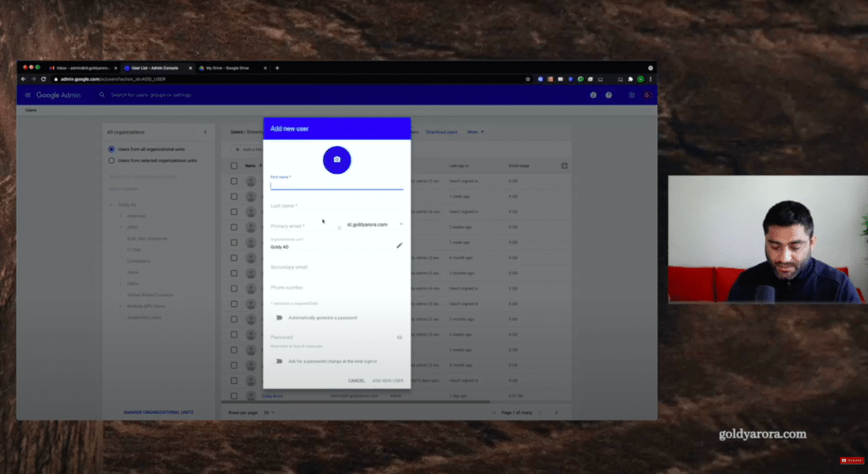This screenshot has height=474, width=868.
Task: Sort by the Last sign in column
Action: (459, 165)
